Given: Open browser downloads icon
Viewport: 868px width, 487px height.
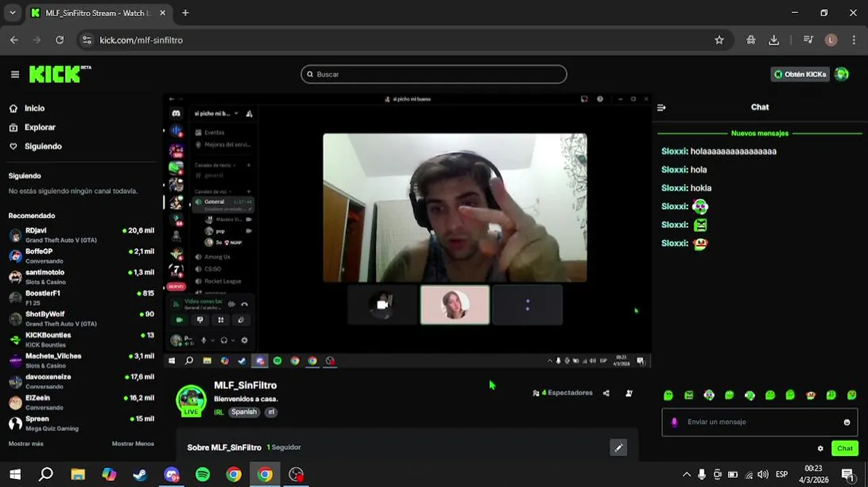Looking at the screenshot, I should tap(774, 40).
